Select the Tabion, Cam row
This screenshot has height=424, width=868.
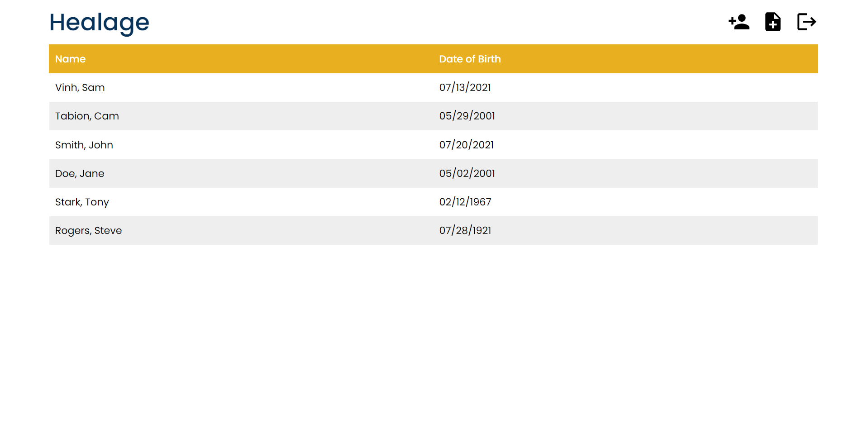87,116
